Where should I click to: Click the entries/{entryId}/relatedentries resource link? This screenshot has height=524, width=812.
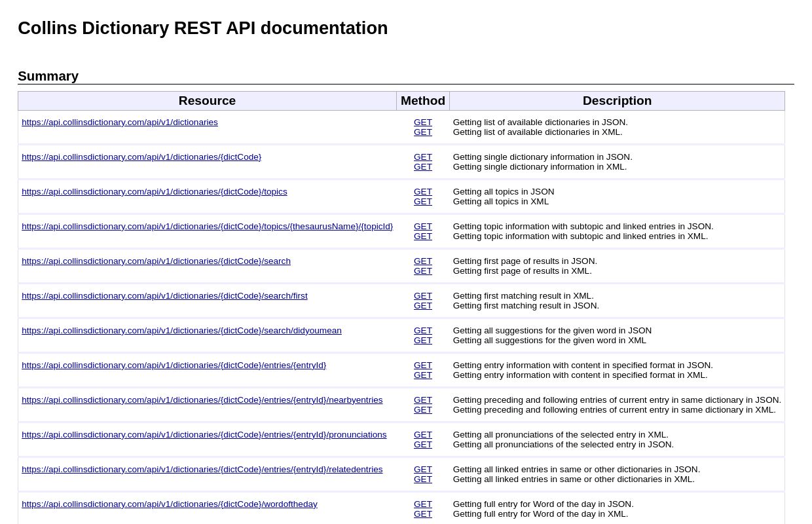click(202, 470)
